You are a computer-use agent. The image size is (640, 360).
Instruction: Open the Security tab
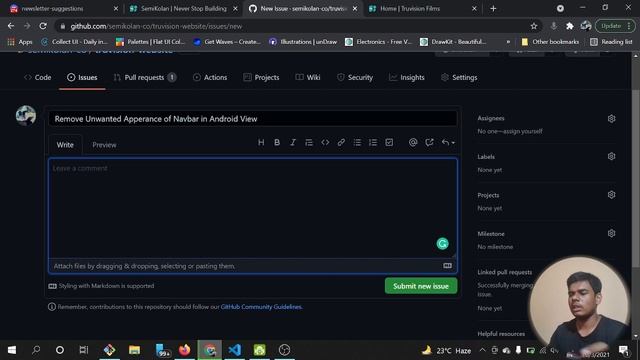click(355, 77)
